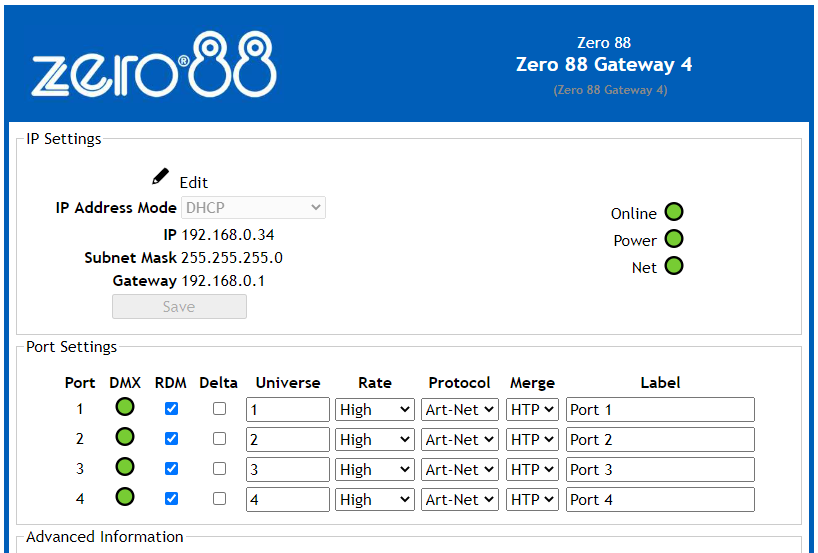Click Port 4 DMX green indicator
Image resolution: width=818 pixels, height=553 pixels.
125,497
